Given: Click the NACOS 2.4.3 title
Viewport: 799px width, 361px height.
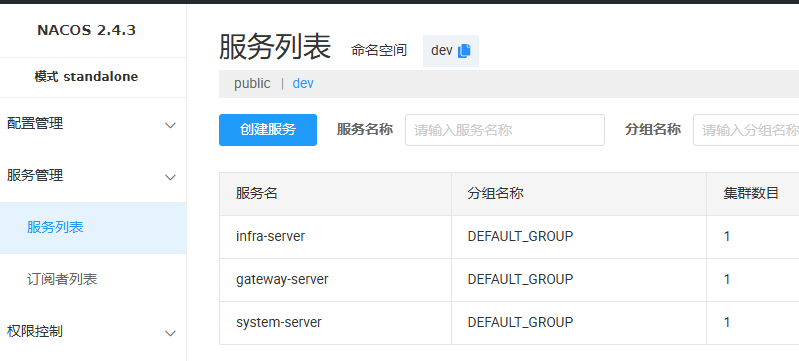Looking at the screenshot, I should pyautogui.click(x=87, y=31).
